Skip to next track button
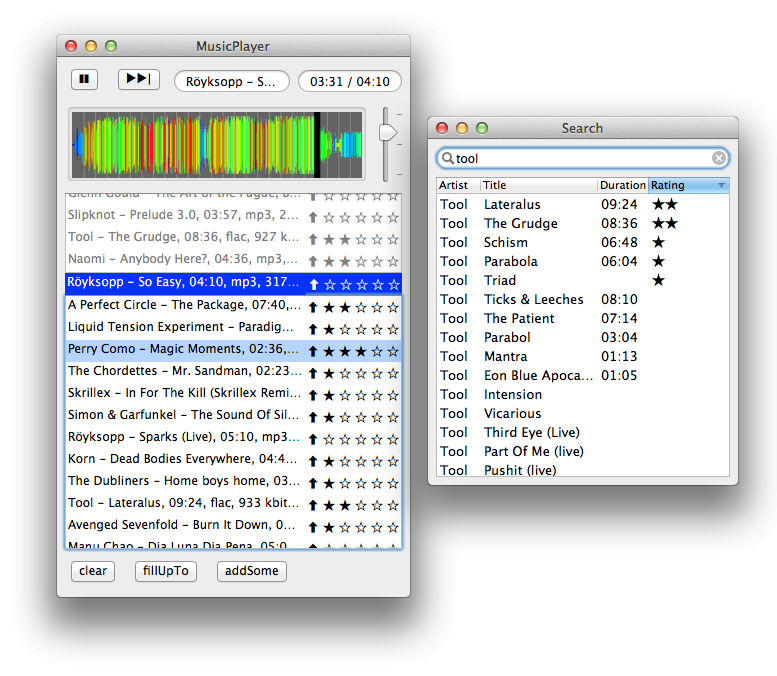The height and width of the screenshot is (676, 777). 138,80
